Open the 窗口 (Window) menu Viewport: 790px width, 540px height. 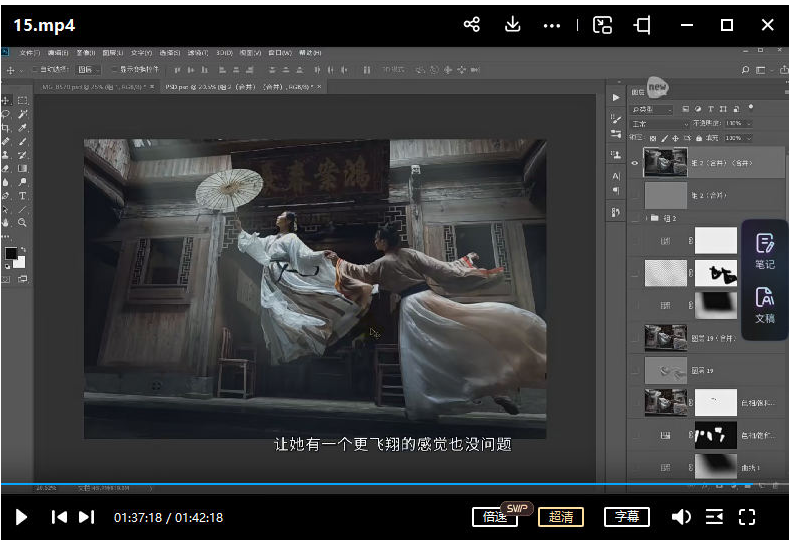(x=280, y=52)
